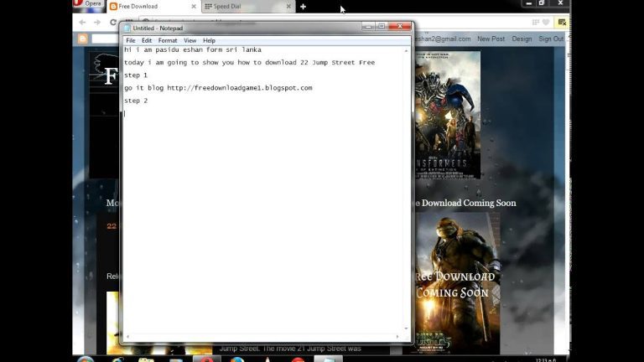Click the Blogger favicon on Free Download tab

click(114, 7)
